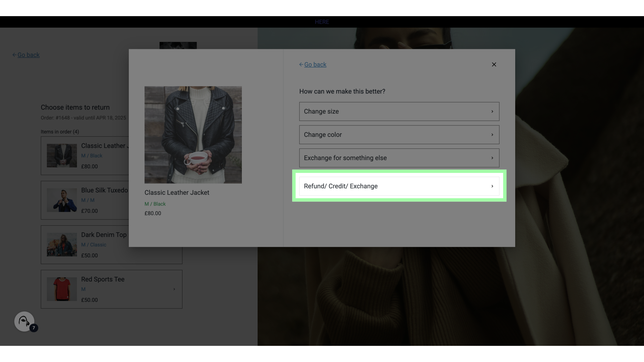Image resolution: width=644 pixels, height=362 pixels.
Task: Select the Red Sports Tee thumbnail
Action: (62, 289)
